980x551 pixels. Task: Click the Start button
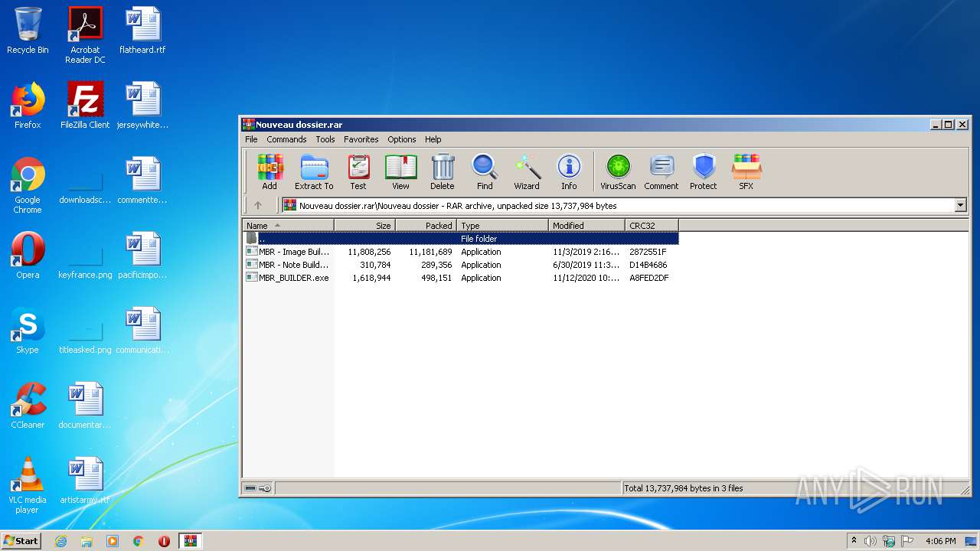[21, 541]
